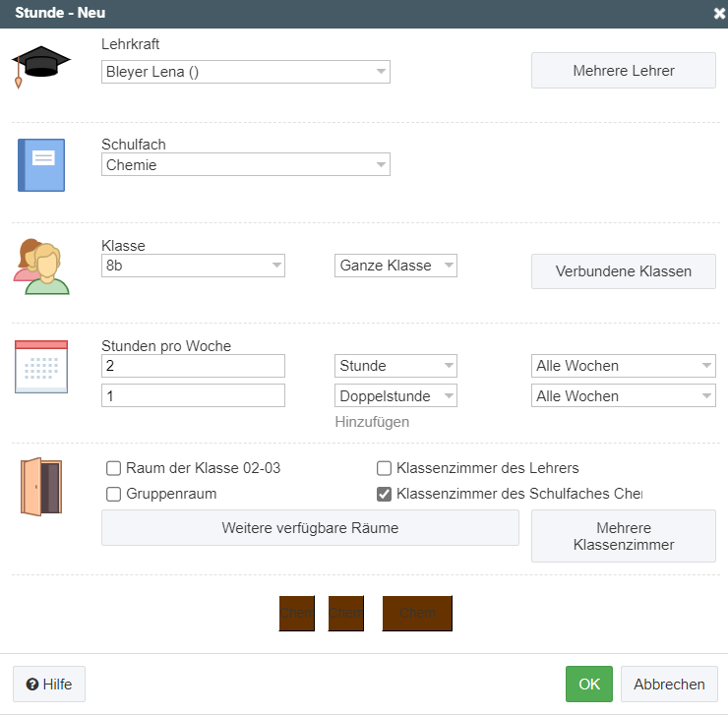Open the Stunde lesson type dropdown
The image size is (728, 715).
[x=395, y=366]
